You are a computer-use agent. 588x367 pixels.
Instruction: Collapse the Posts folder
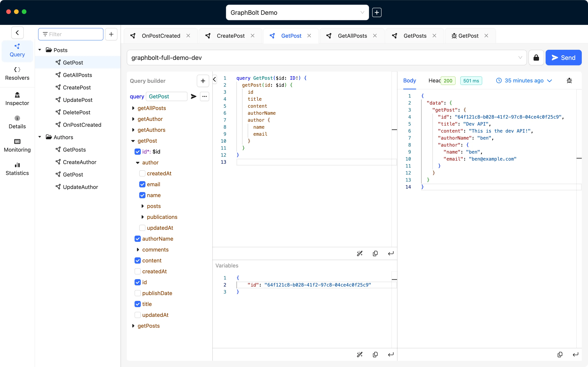(40, 50)
